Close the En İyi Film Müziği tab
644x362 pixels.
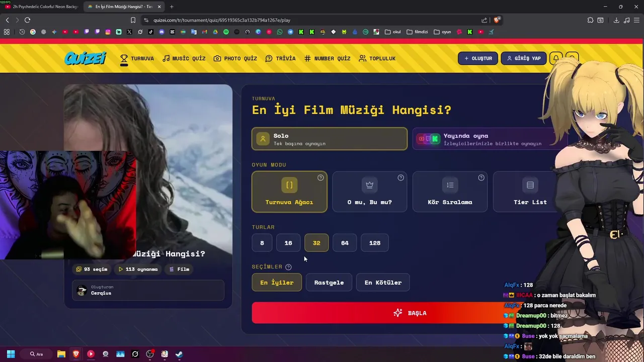(159, 7)
